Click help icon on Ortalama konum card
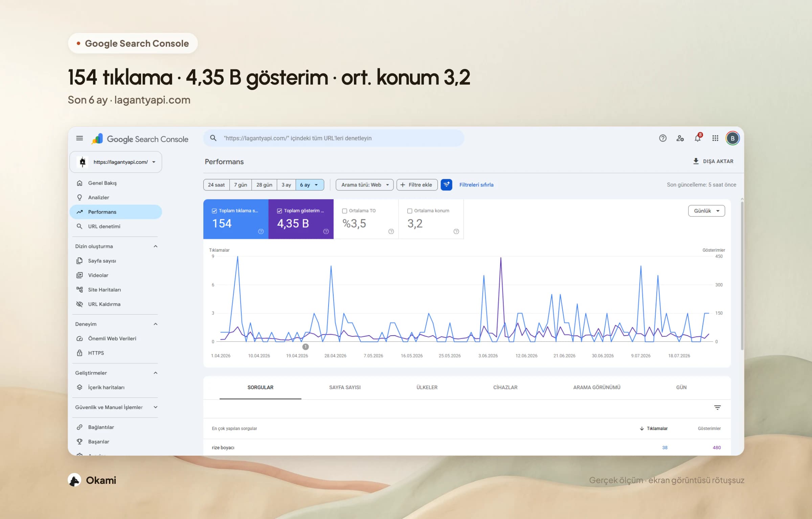This screenshot has height=519, width=812. pos(456,231)
